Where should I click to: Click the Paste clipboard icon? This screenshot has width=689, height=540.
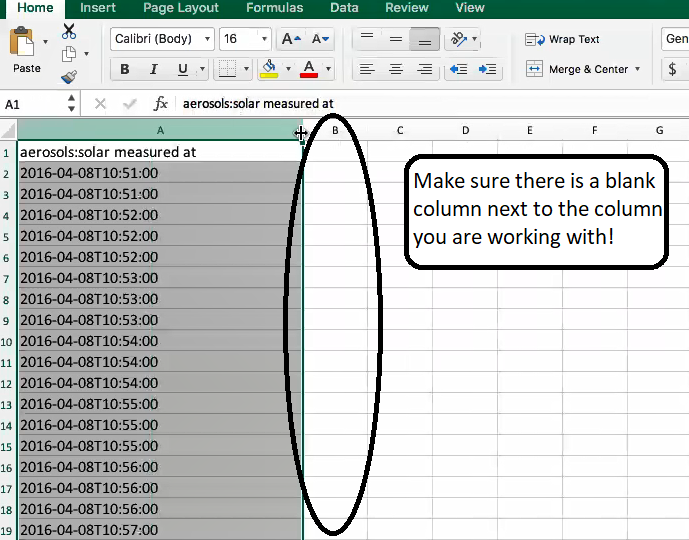click(x=22, y=44)
